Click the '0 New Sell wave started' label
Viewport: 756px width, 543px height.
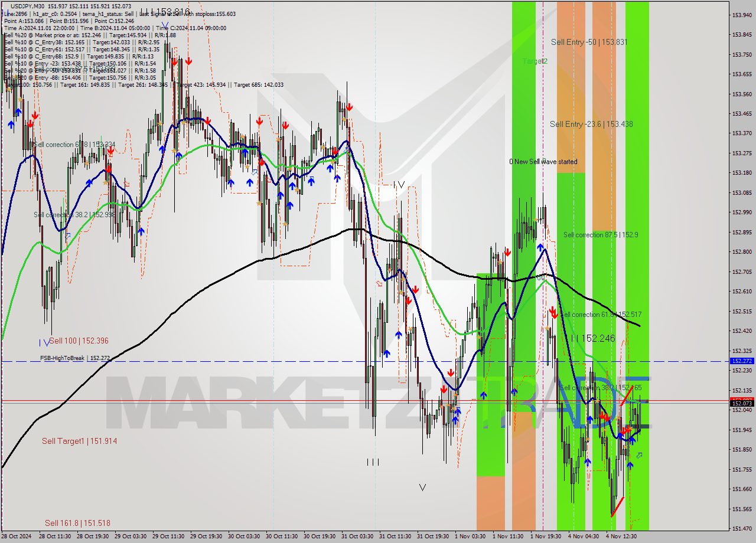[x=543, y=162]
